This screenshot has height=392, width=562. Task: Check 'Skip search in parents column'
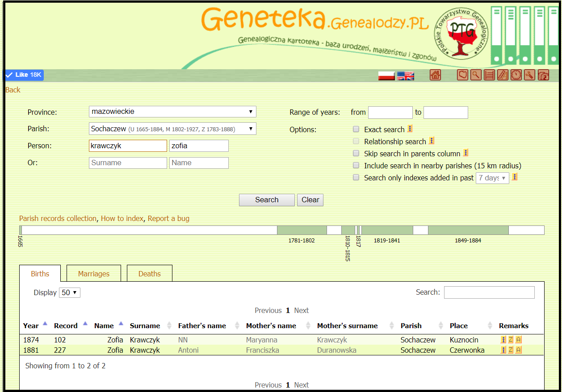click(356, 153)
